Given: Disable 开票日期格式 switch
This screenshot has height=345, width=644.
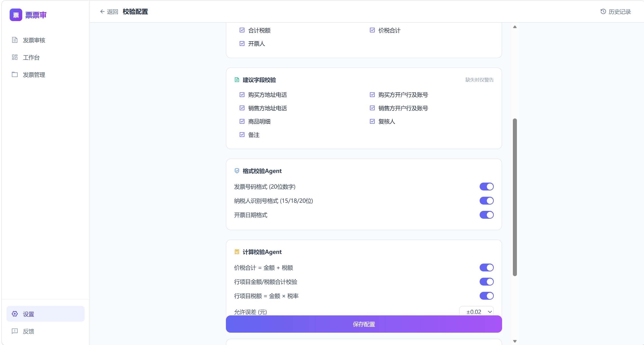Looking at the screenshot, I should [487, 215].
